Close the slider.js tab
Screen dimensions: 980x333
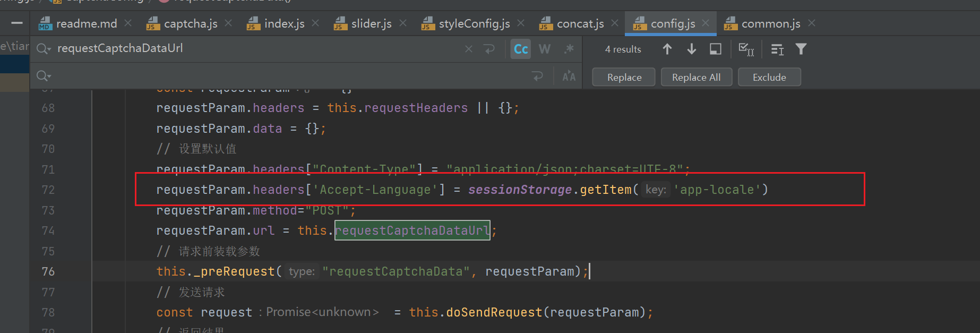403,23
